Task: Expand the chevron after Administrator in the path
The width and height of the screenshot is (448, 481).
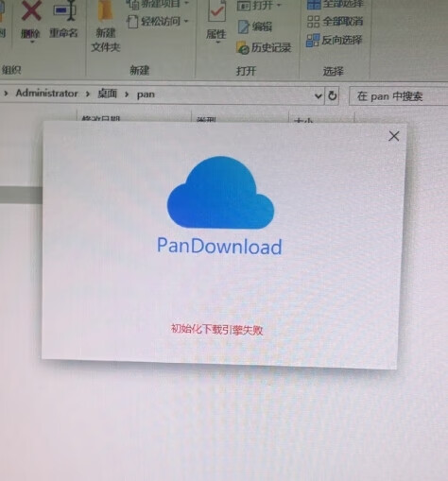Action: tap(88, 94)
